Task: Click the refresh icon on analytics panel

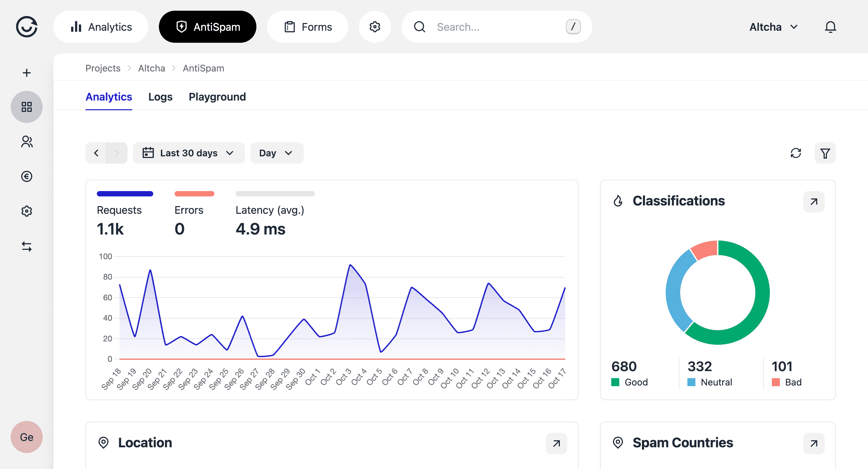Action: coord(795,153)
